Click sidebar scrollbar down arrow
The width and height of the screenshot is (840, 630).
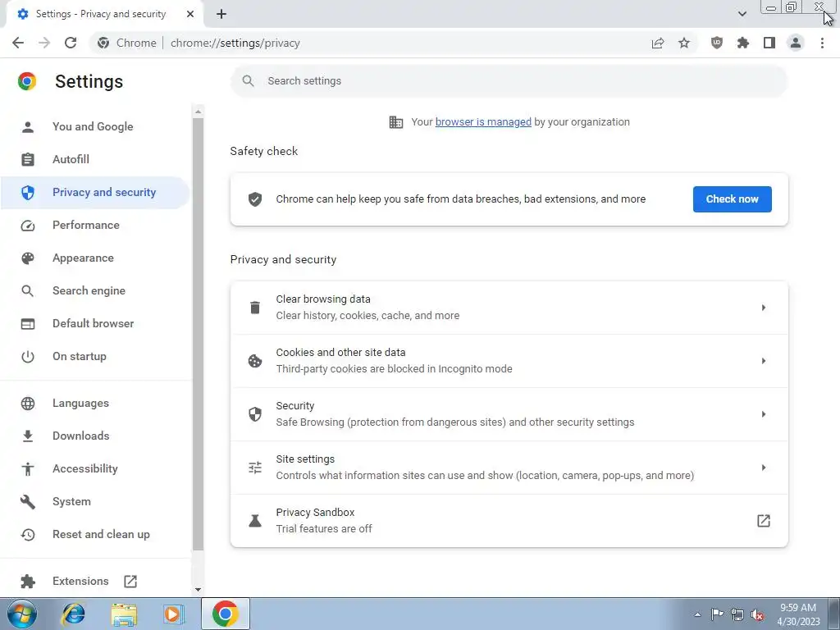[198, 589]
